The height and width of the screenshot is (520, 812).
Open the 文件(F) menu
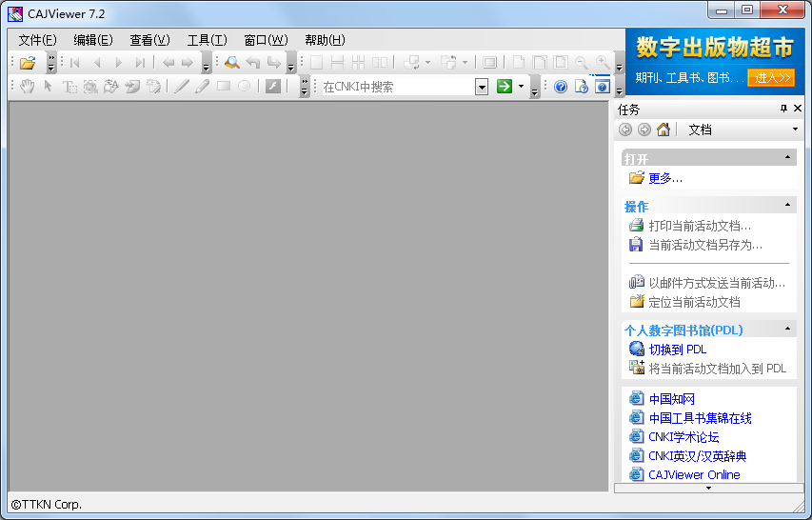[x=38, y=40]
